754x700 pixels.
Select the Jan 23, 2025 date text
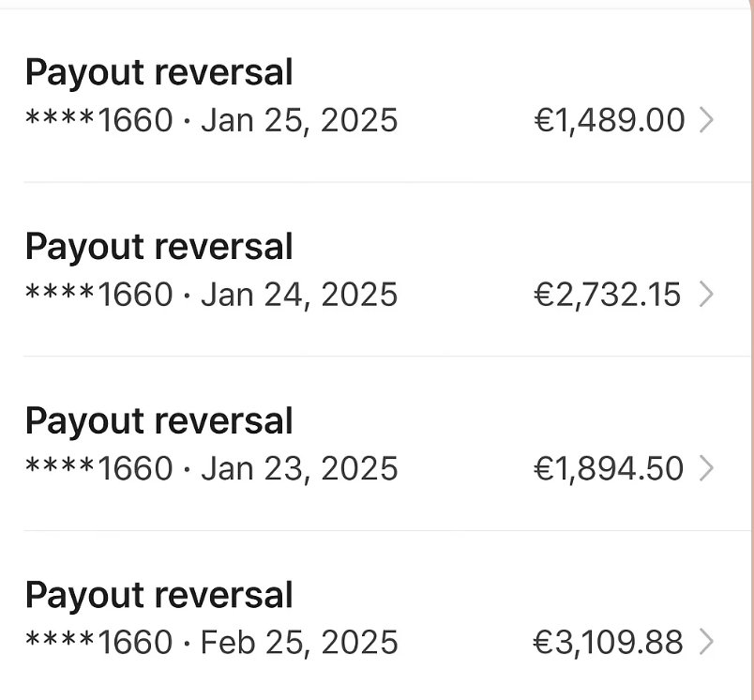299,468
